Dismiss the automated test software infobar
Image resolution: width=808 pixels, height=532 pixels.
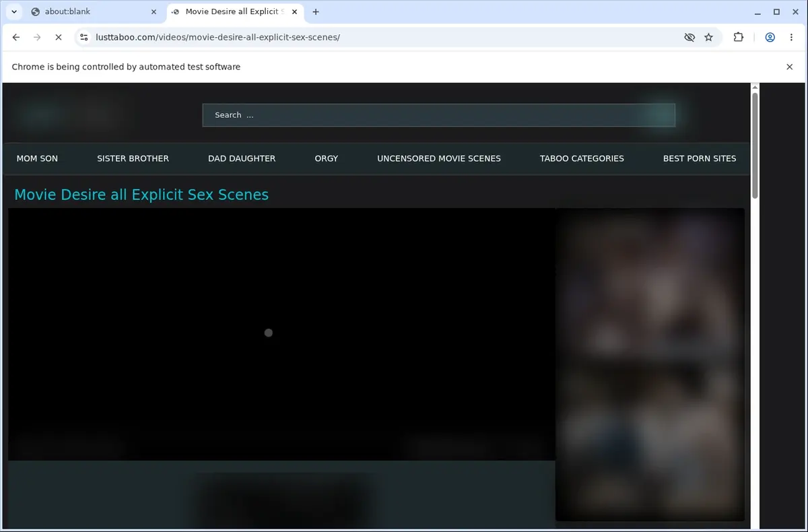pos(789,67)
